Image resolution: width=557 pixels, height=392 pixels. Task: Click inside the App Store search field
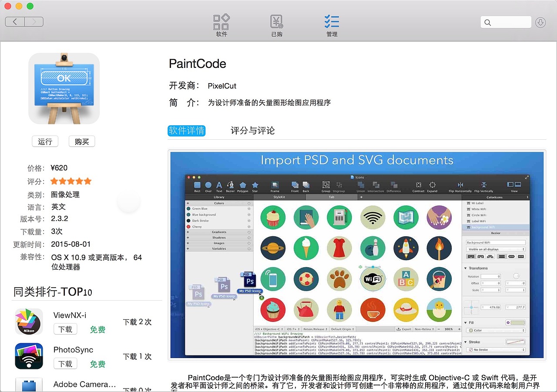(506, 22)
